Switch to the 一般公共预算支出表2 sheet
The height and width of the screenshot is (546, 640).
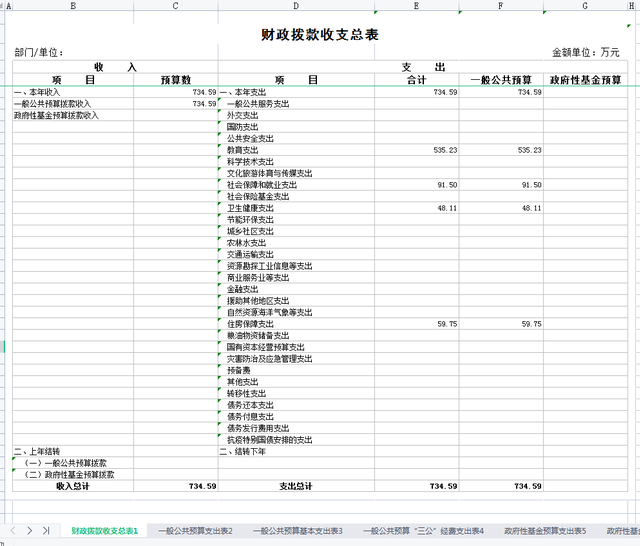point(195,530)
